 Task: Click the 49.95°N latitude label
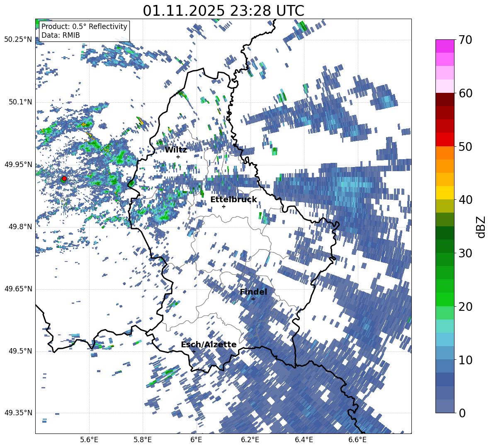click(x=18, y=164)
